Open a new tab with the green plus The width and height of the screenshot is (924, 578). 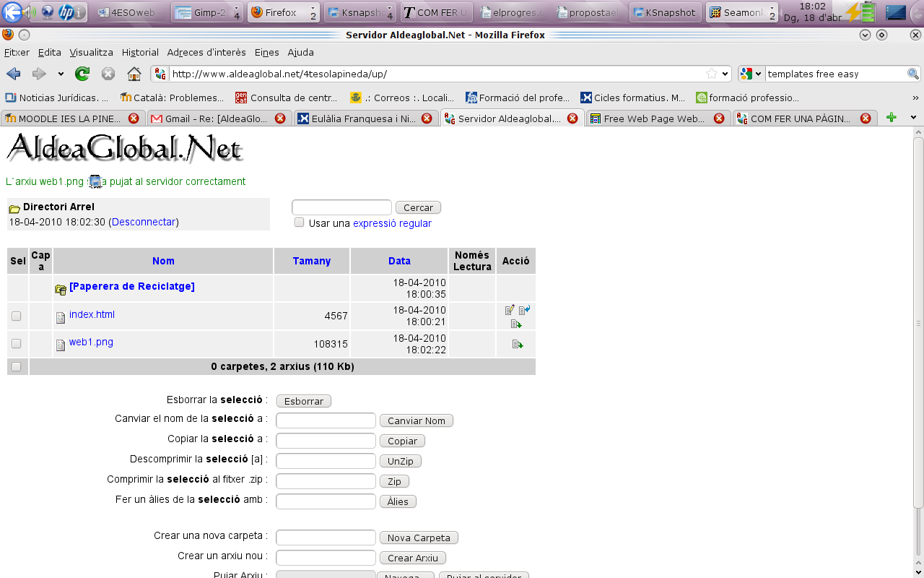point(892,118)
